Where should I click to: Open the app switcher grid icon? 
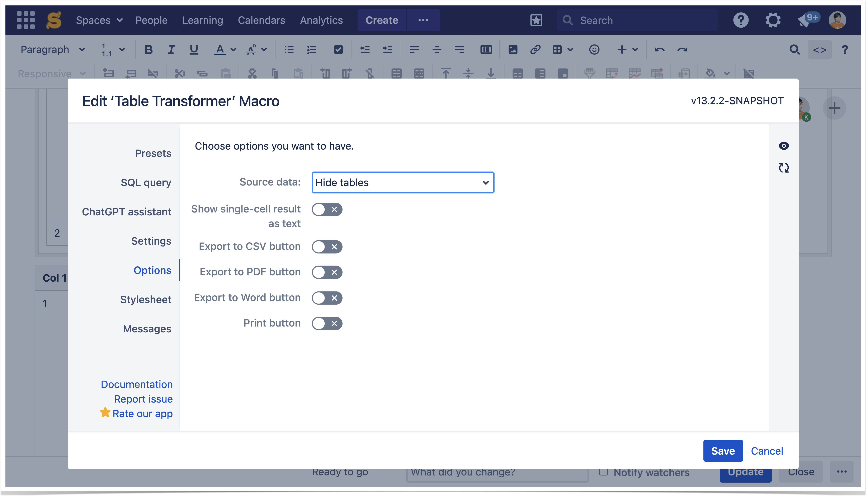pos(26,20)
